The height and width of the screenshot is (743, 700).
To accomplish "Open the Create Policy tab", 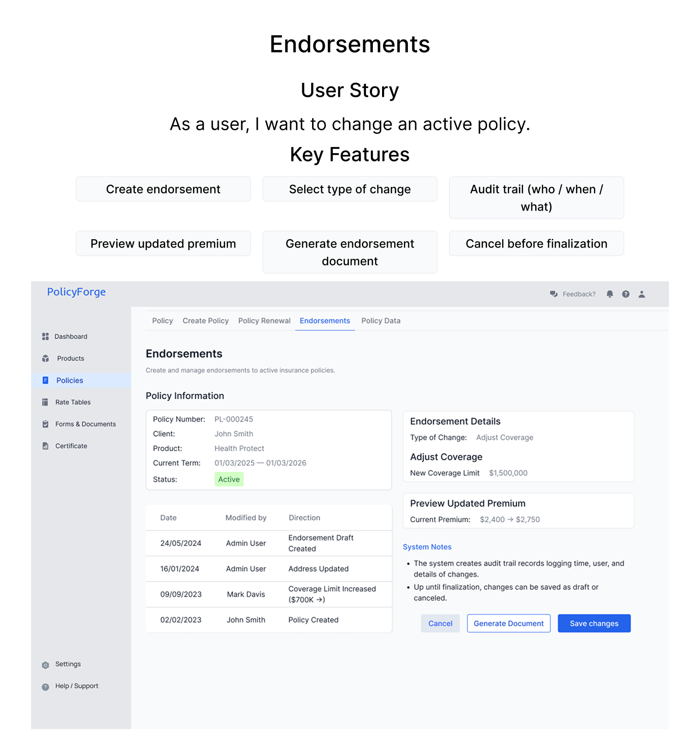I will [205, 321].
